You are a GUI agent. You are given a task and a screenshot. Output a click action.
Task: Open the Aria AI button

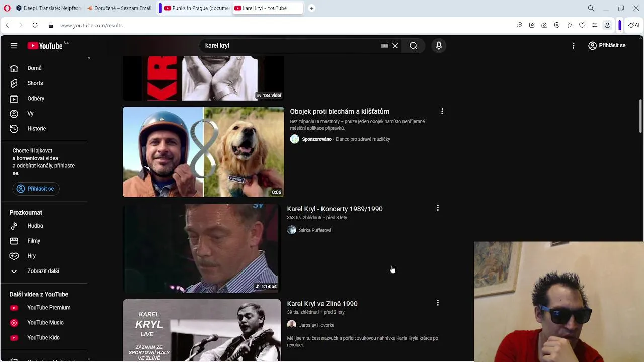coord(634,25)
